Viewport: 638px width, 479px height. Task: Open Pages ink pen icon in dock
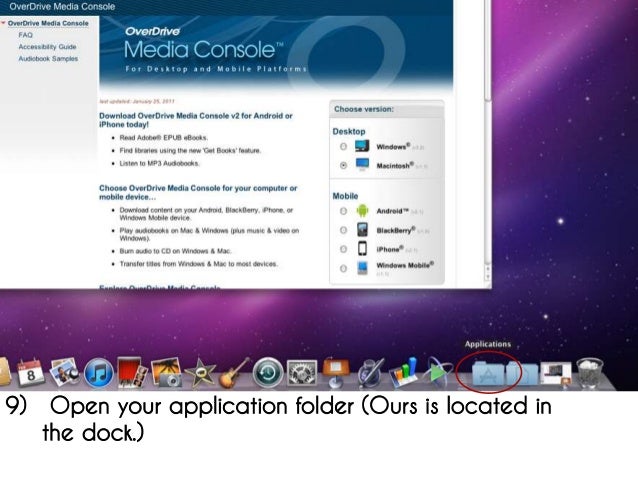[x=369, y=372]
